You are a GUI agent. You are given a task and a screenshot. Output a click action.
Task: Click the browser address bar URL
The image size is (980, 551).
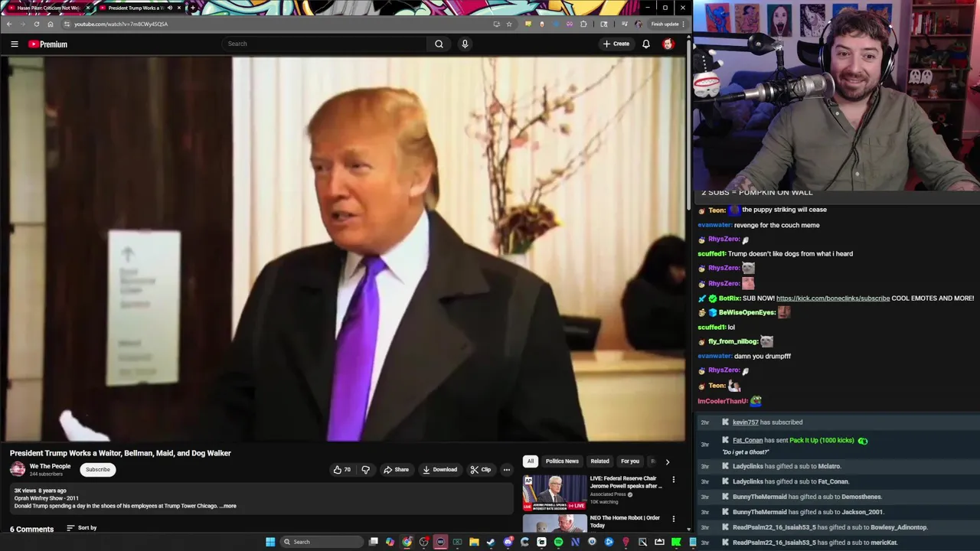point(121,24)
